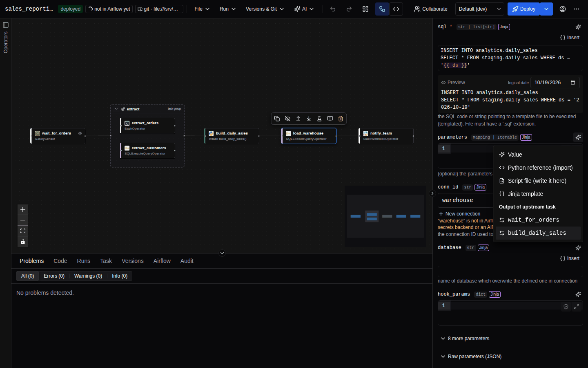Fit the graph to view

point(23,231)
